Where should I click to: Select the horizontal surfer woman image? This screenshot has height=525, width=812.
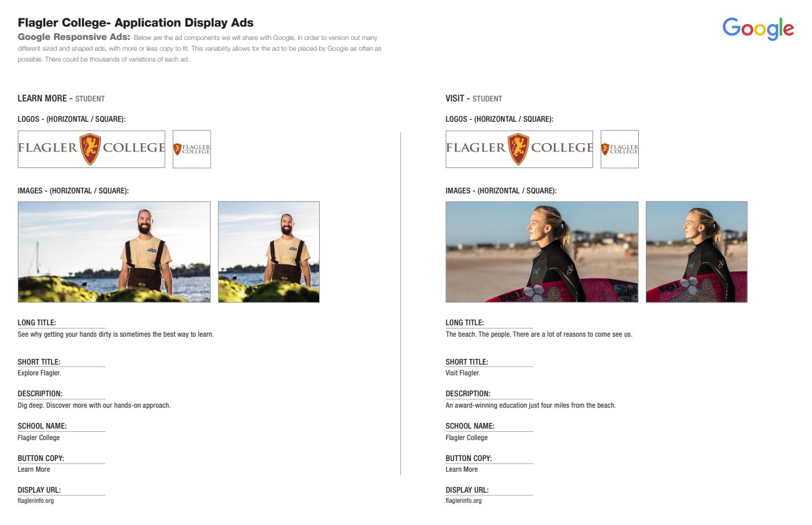[542, 252]
